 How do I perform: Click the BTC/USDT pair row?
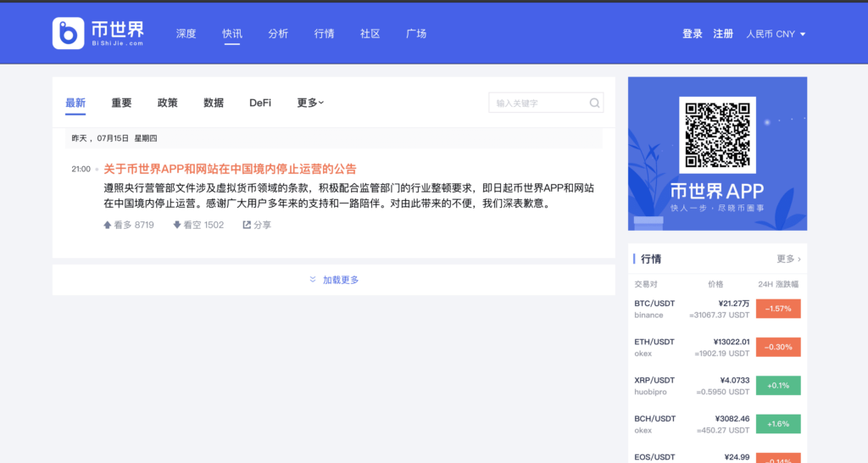(x=717, y=309)
